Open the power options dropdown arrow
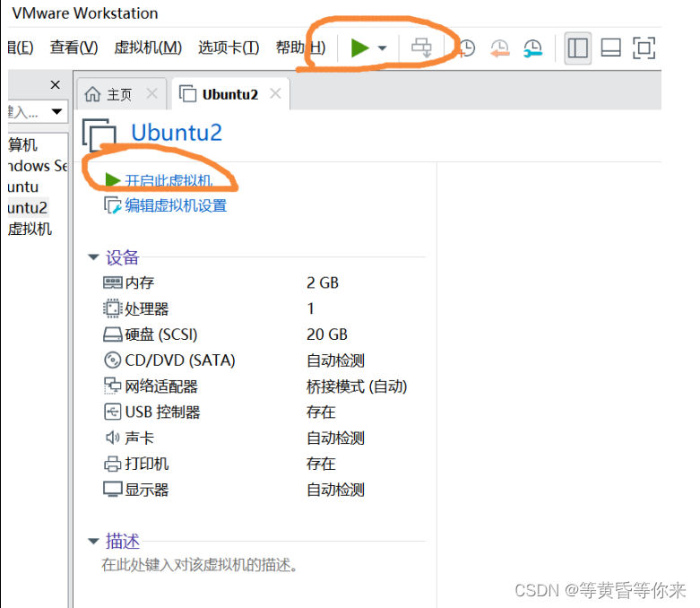Image resolution: width=700 pixels, height=608 pixels. click(382, 48)
